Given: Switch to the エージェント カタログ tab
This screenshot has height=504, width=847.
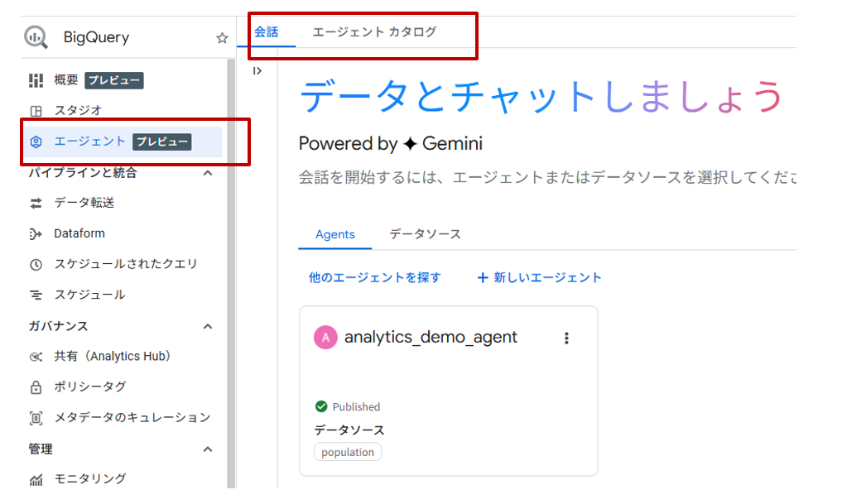Looking at the screenshot, I should (373, 32).
